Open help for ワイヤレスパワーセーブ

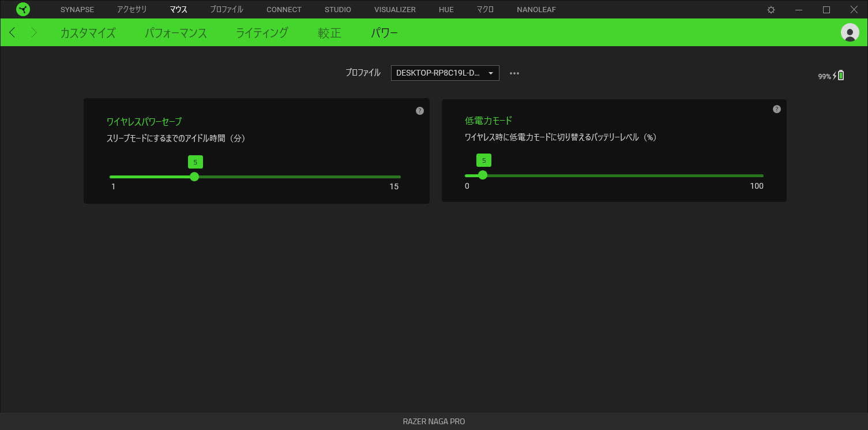(420, 111)
